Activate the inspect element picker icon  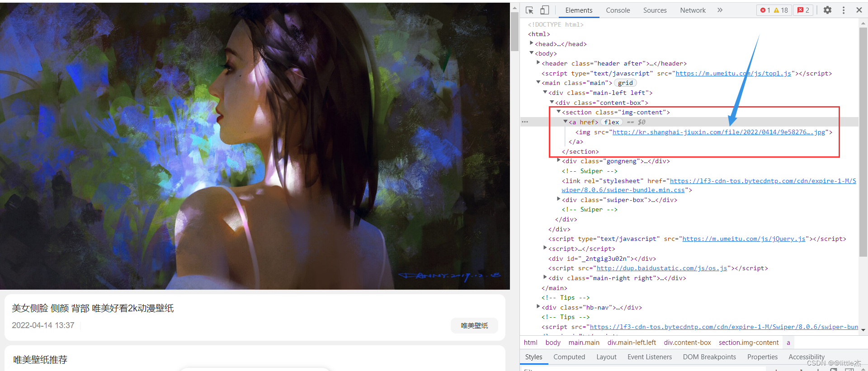click(529, 10)
